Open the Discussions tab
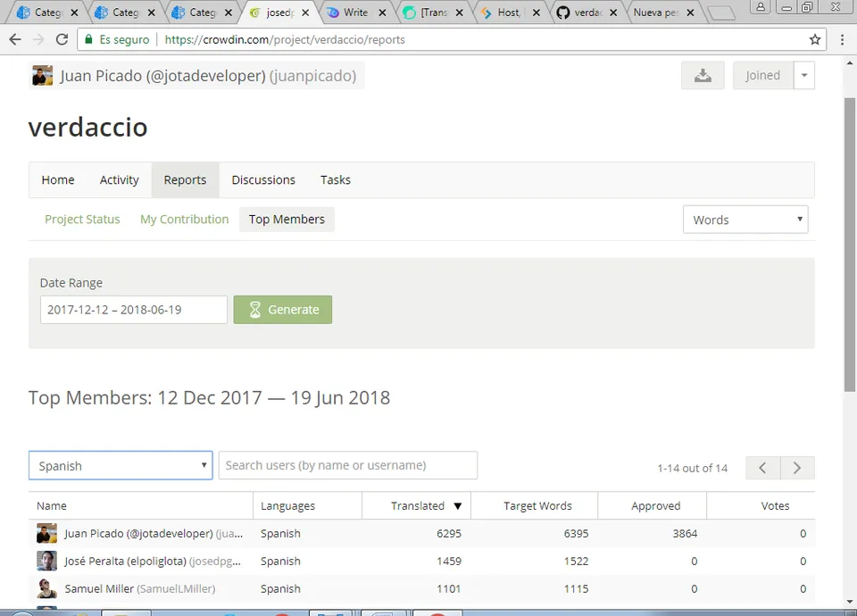Screen dimensions: 857x616 tap(263, 179)
